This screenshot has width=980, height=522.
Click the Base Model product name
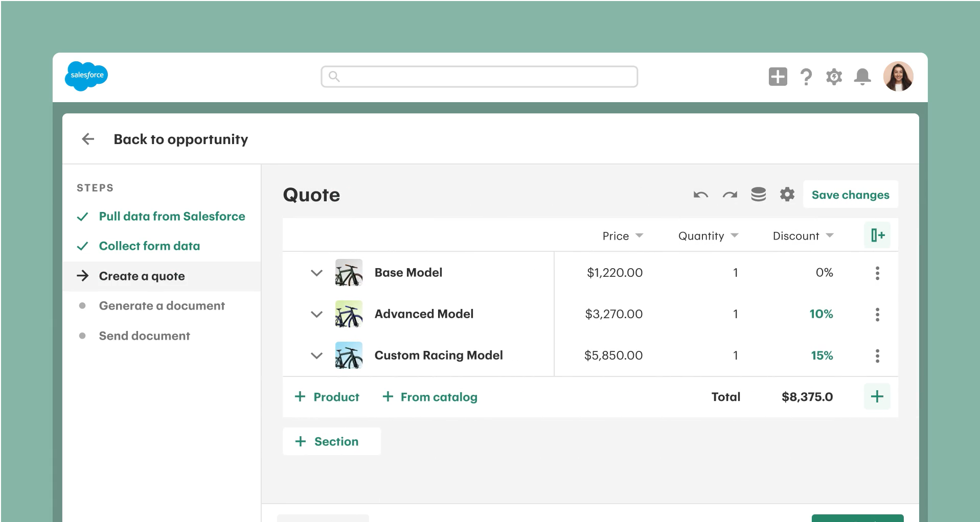pyautogui.click(x=408, y=273)
